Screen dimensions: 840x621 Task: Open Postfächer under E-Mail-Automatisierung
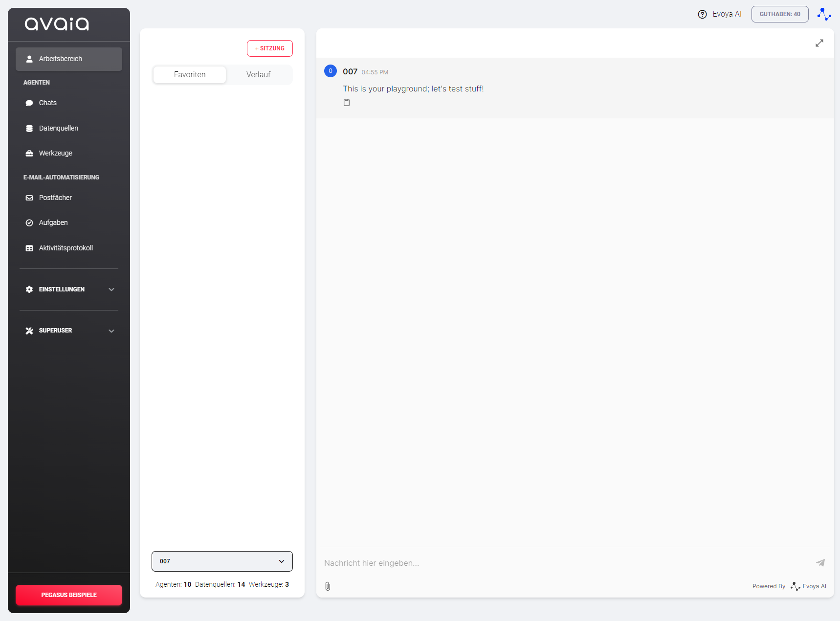tap(55, 198)
